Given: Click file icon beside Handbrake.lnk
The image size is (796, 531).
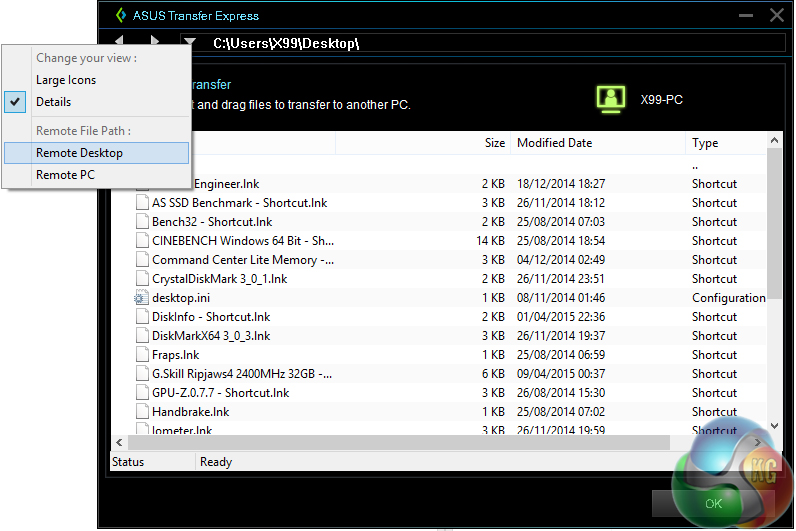Looking at the screenshot, I should tap(142, 412).
